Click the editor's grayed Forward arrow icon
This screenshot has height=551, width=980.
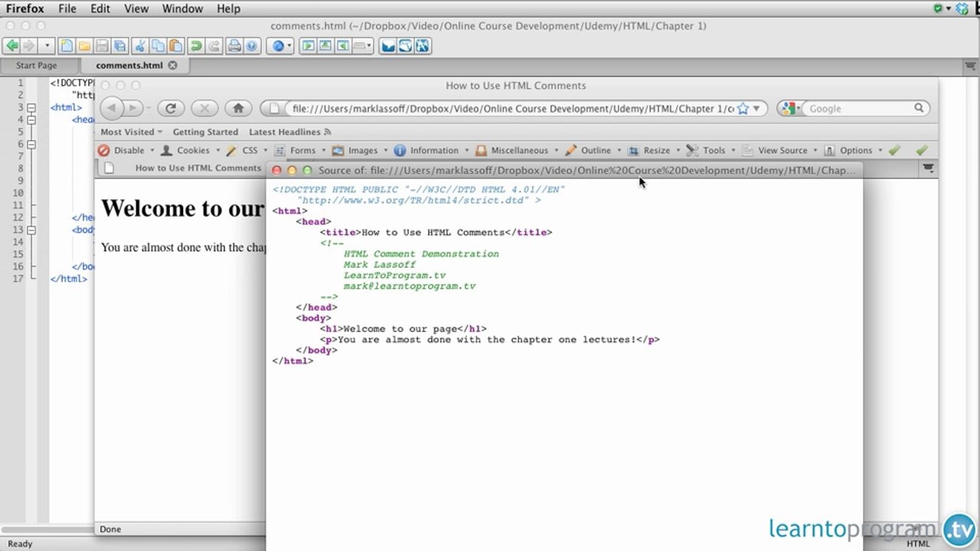coord(29,46)
